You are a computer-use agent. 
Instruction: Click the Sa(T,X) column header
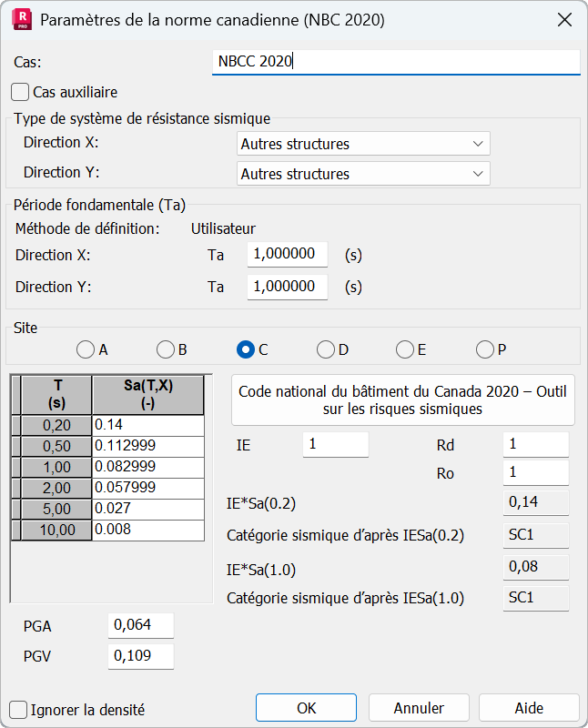148,395
